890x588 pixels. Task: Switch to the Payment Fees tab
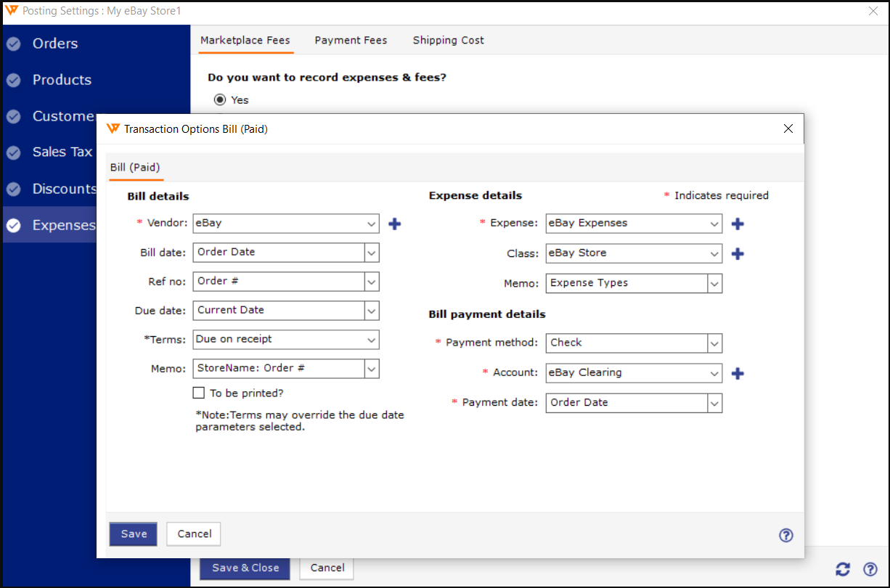351,41
